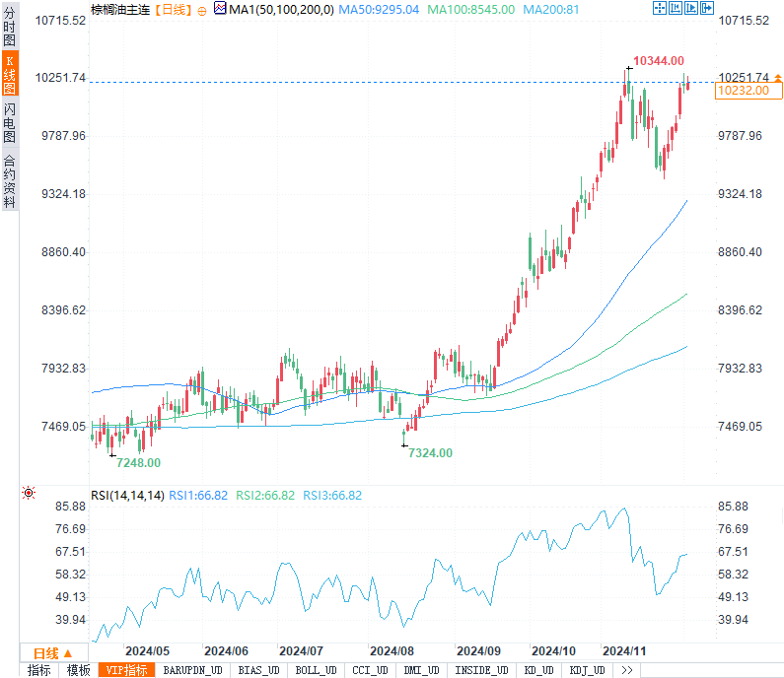The image size is (784, 678).
Task: Click the red sun icon beside RSI
Action: pos(29,493)
